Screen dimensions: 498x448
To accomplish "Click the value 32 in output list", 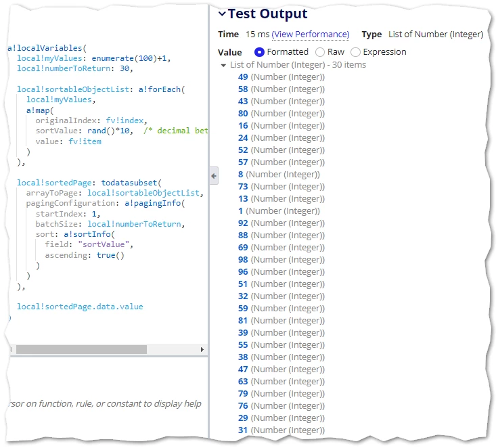I will [243, 296].
